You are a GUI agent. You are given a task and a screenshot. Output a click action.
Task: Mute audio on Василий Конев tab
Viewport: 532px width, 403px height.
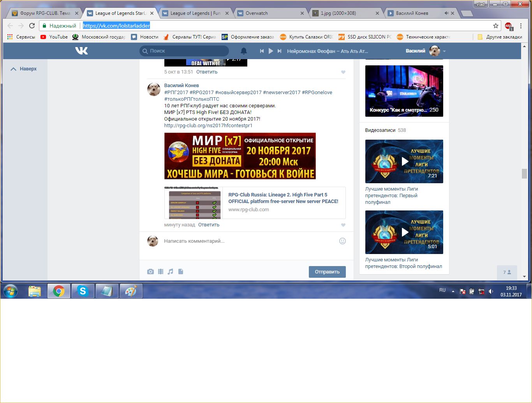[446, 13]
